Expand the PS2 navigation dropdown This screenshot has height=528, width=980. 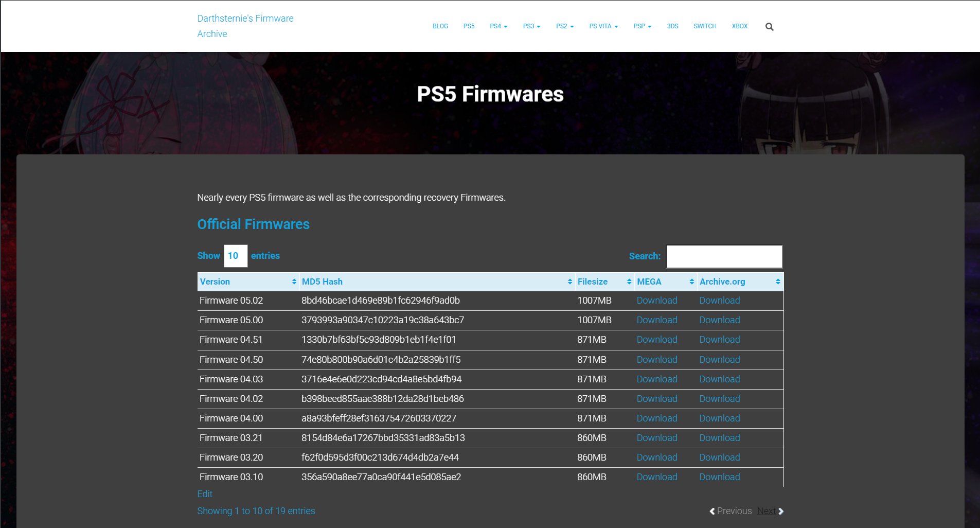tap(565, 26)
